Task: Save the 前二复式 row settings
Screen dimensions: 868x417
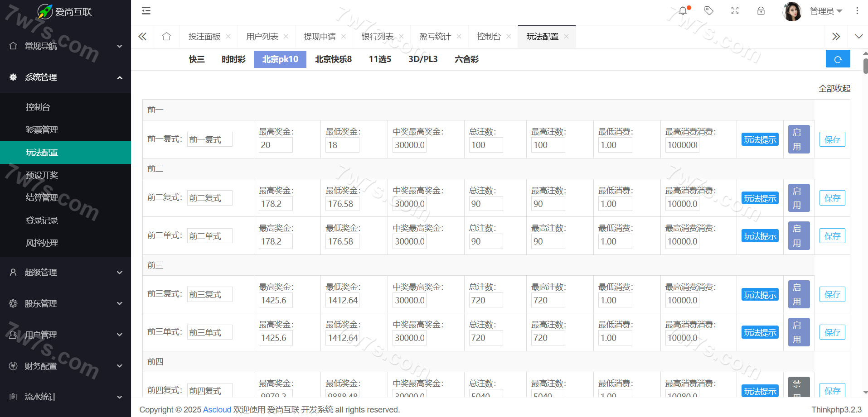Action: point(832,198)
